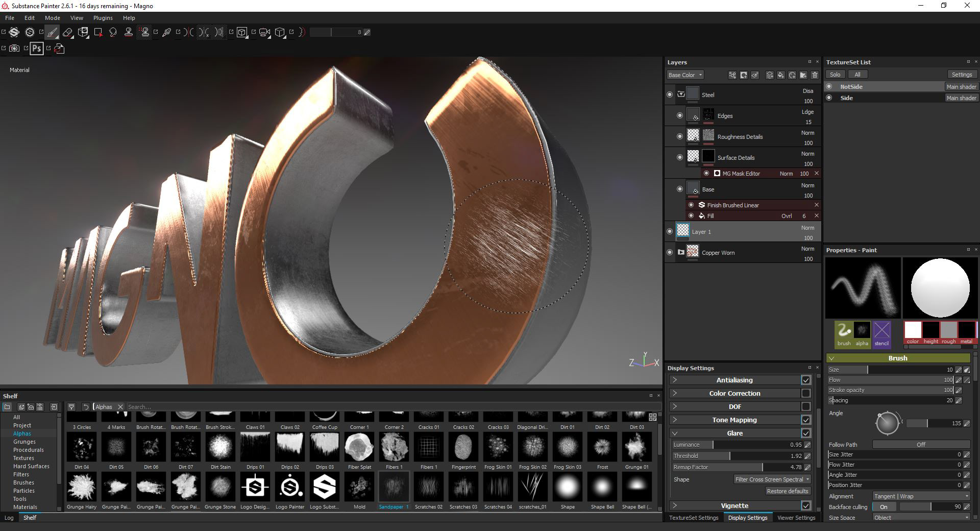Click the Solo button in TextureSet List

(x=835, y=75)
